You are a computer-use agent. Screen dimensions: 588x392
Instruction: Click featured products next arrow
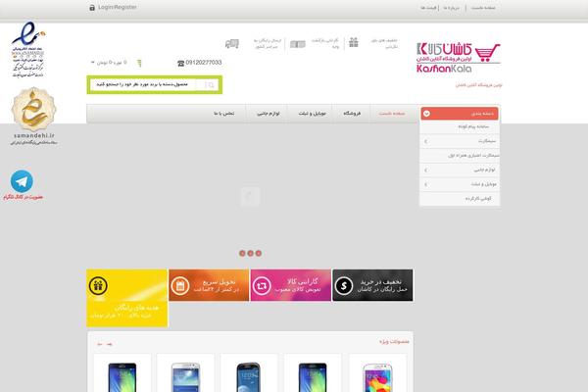(x=109, y=344)
